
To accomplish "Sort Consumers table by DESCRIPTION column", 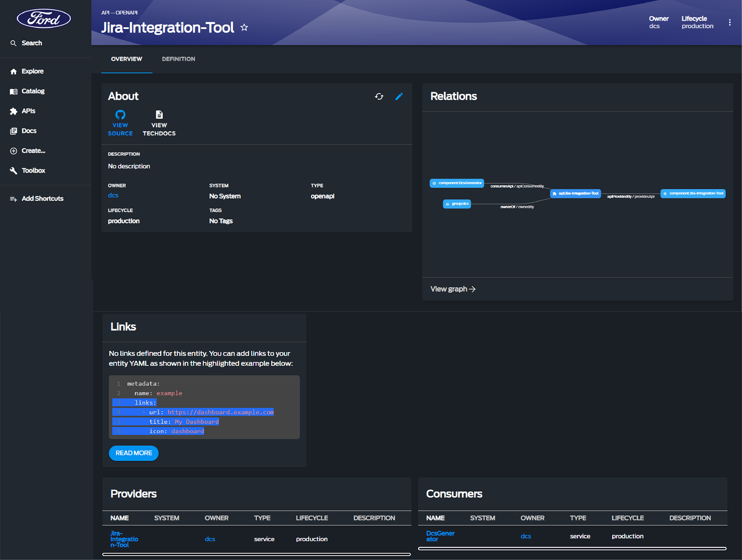I will click(690, 518).
